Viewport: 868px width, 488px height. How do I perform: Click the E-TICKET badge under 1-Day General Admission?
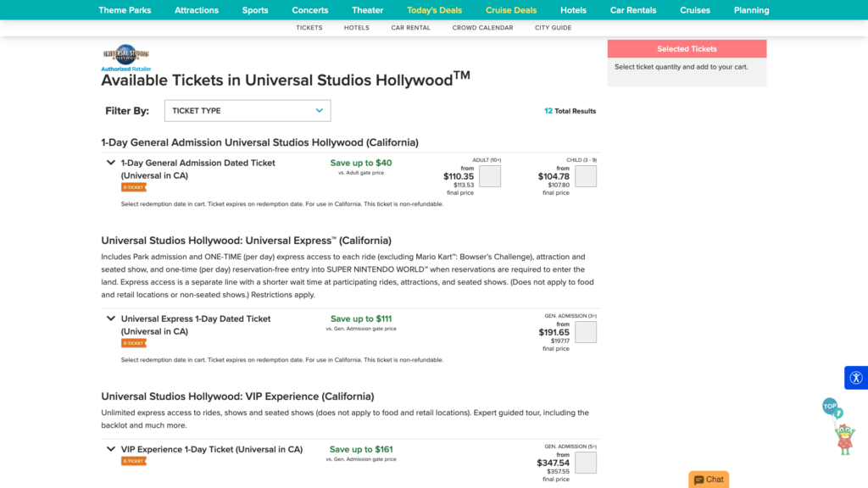[133, 187]
